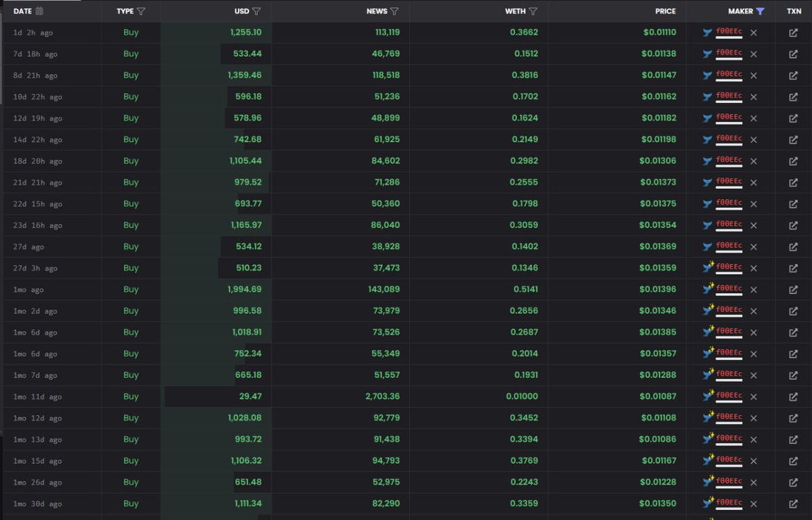Select the NEWS amount 46,769
812x520 pixels.
click(x=386, y=54)
